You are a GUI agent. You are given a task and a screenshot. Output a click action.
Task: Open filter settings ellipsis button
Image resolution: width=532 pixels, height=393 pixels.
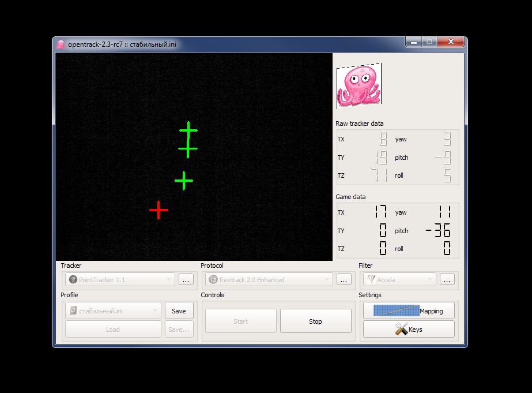pyautogui.click(x=447, y=280)
